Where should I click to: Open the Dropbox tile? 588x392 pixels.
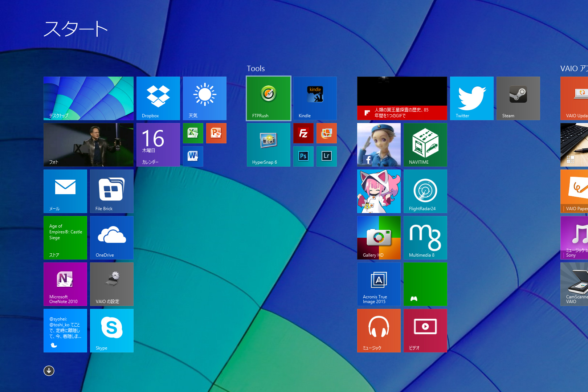pyautogui.click(x=158, y=98)
